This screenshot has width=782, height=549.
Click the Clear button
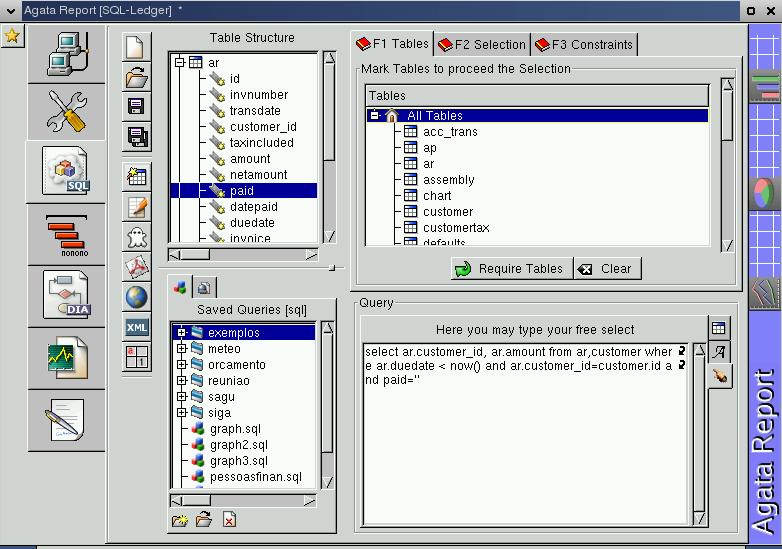608,268
